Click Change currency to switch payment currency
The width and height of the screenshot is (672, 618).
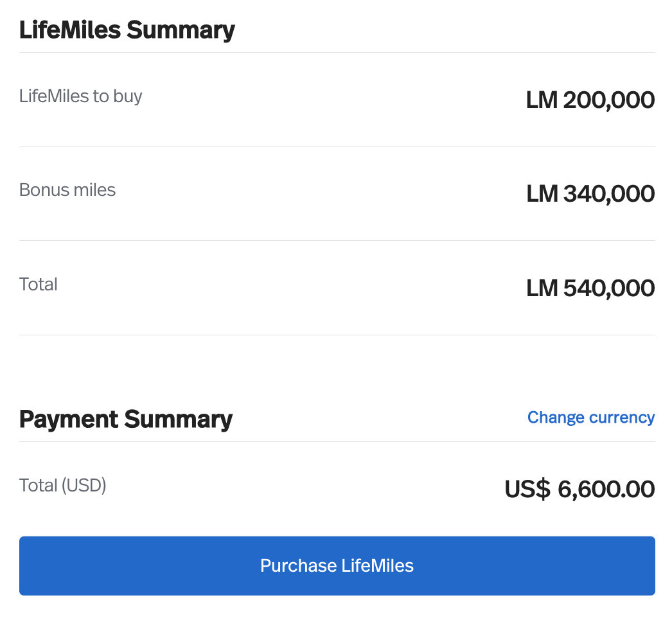590,418
